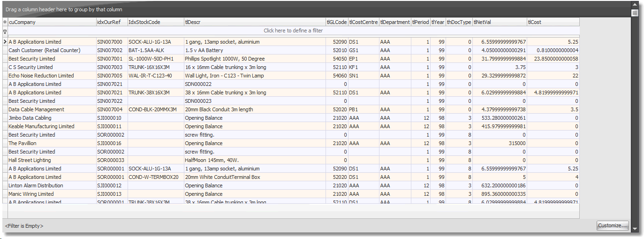Click the 'SL-1000W-50D-PH1' stock code
This screenshot has height=239, width=644.
coord(156,59)
